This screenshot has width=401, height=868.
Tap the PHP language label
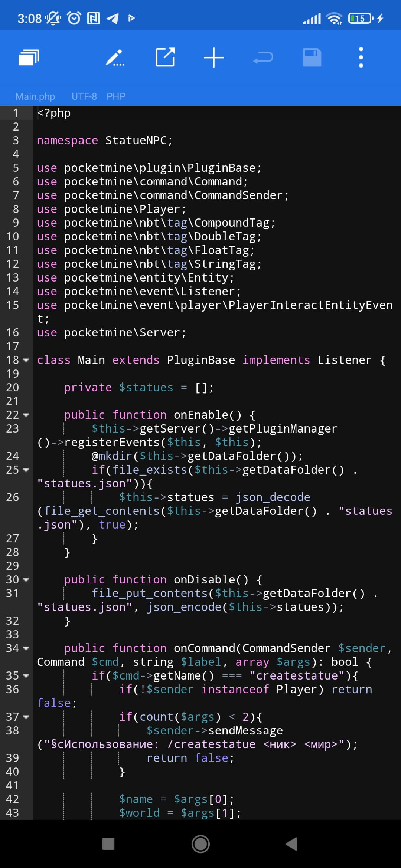tap(116, 96)
